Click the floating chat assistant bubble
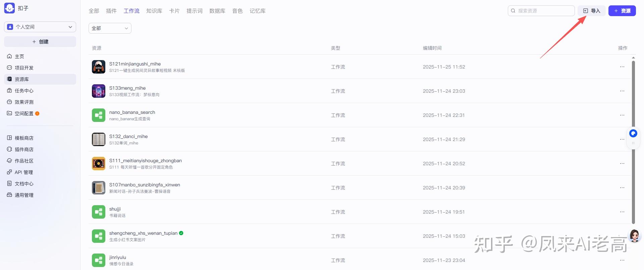Viewport: 644px width, 270px height. (x=633, y=134)
